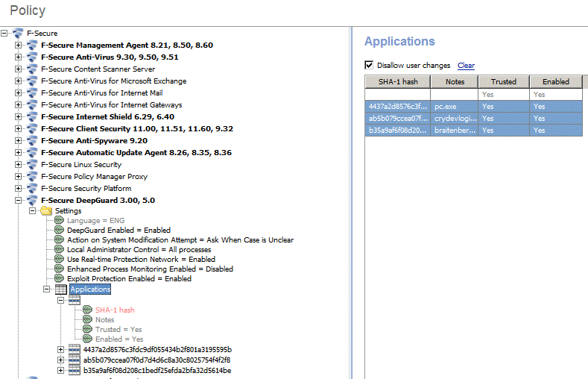Collapse the F-Secure DeepGuard node
The width and height of the screenshot is (588, 379).
[18, 201]
